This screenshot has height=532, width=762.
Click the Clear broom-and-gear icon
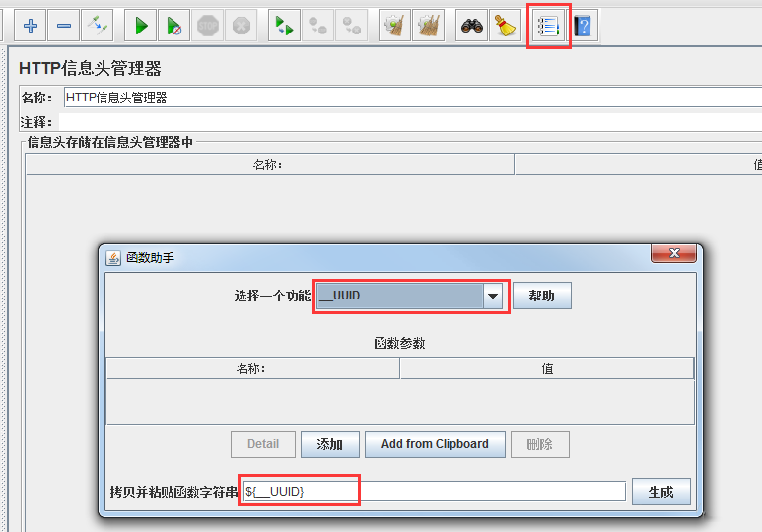[394, 26]
